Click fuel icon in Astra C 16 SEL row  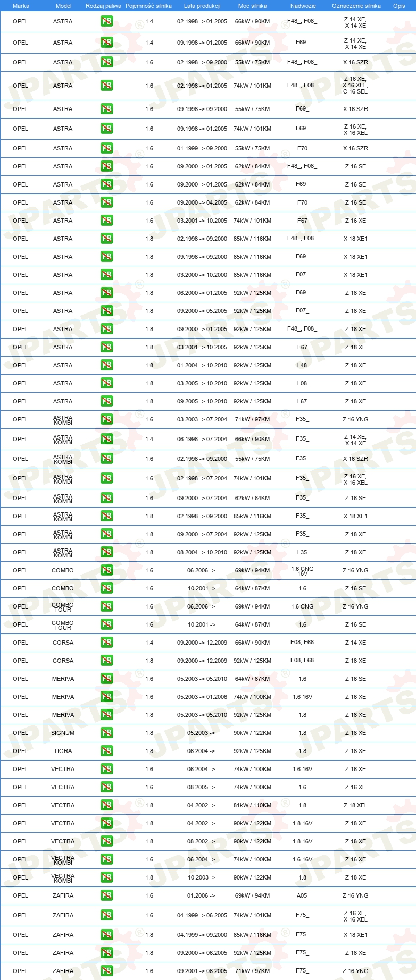tap(106, 86)
